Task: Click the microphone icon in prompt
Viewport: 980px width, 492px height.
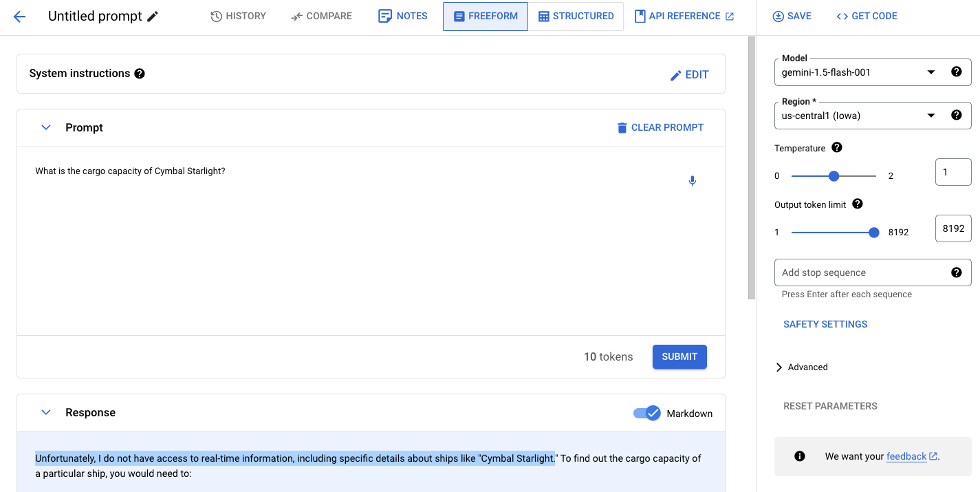Action: [693, 181]
